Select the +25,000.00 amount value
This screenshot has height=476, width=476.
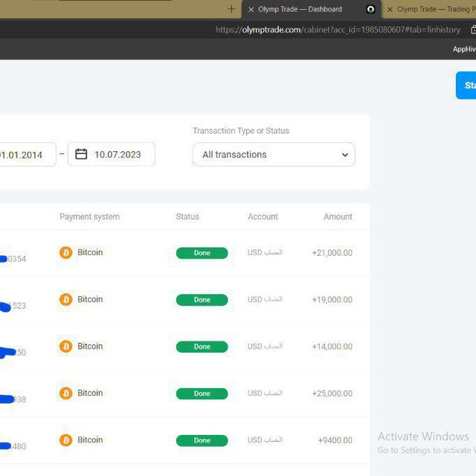(332, 393)
